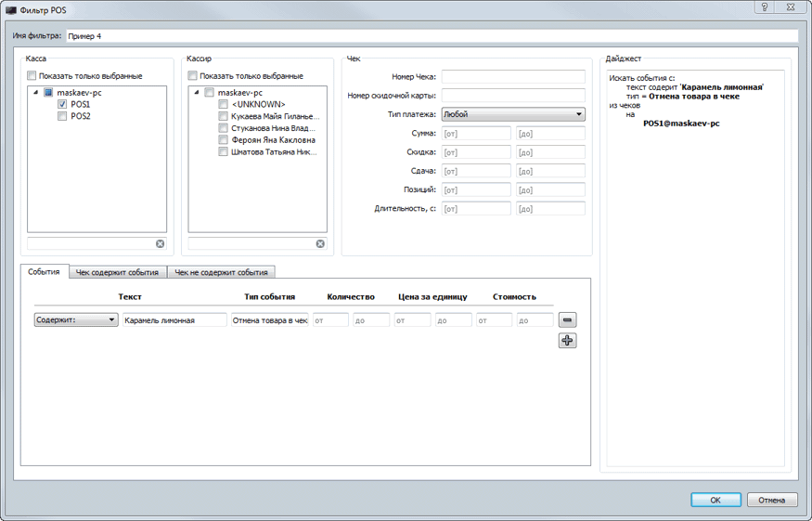
Task: Open the Содержит condition dropdown
Action: [76, 320]
